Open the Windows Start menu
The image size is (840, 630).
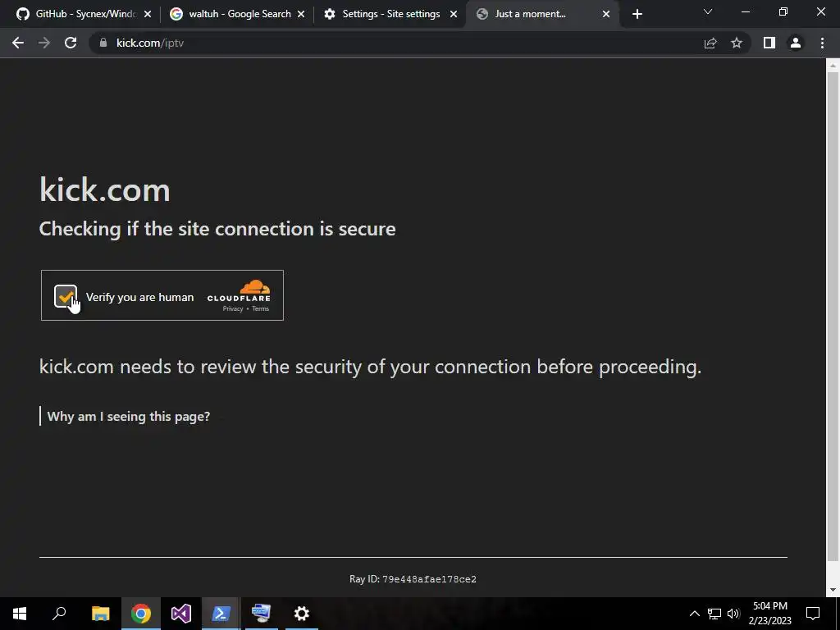click(x=20, y=614)
